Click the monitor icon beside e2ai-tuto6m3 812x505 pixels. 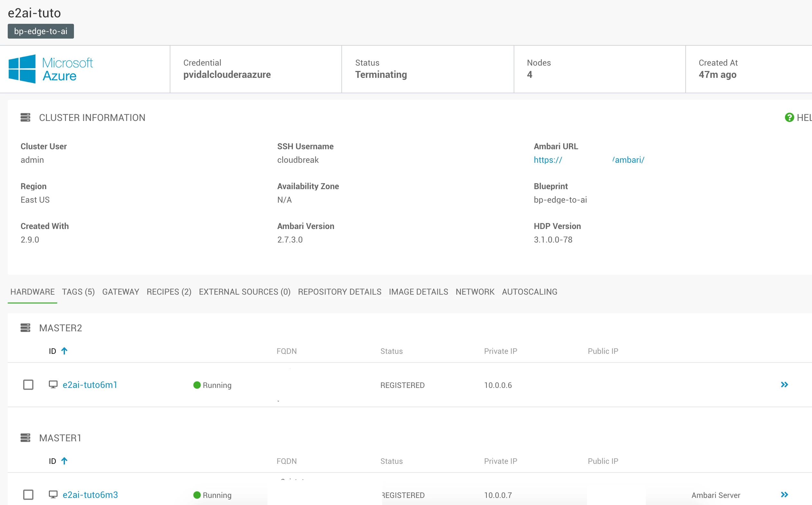pyautogui.click(x=53, y=495)
